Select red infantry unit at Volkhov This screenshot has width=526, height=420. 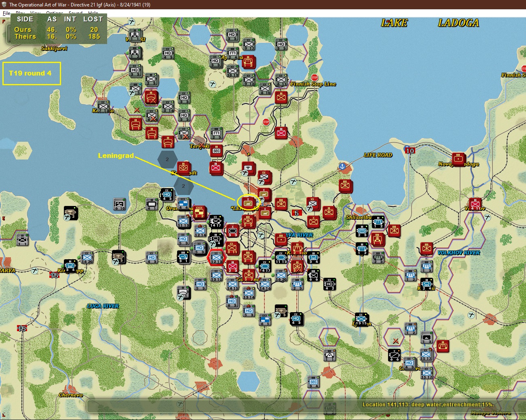pos(474,203)
